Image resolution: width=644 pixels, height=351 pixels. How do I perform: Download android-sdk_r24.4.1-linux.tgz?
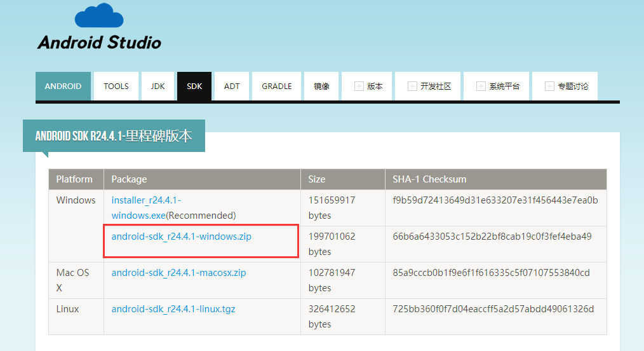click(x=173, y=308)
